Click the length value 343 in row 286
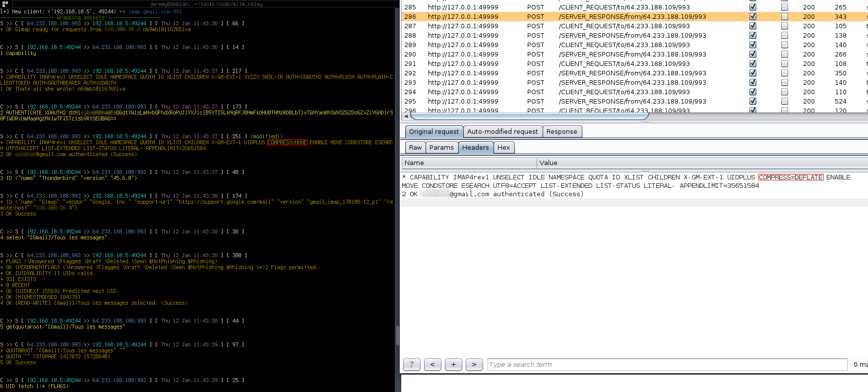 coord(841,16)
